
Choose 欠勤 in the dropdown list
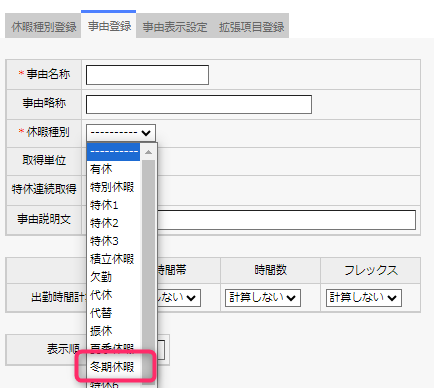[x=113, y=277]
